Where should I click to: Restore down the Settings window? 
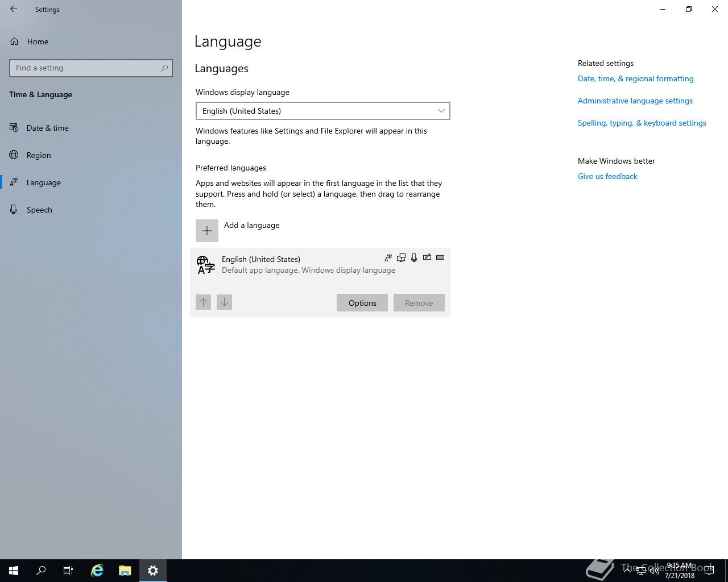tap(689, 9)
